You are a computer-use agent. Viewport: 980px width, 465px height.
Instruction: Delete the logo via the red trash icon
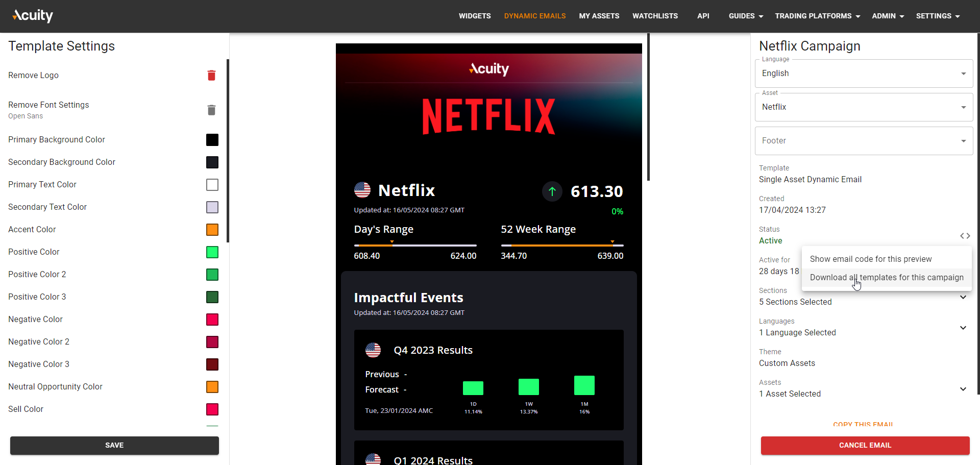click(x=212, y=76)
